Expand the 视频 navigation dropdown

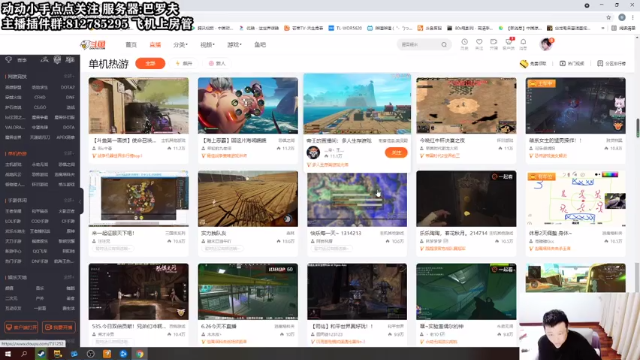(207, 44)
